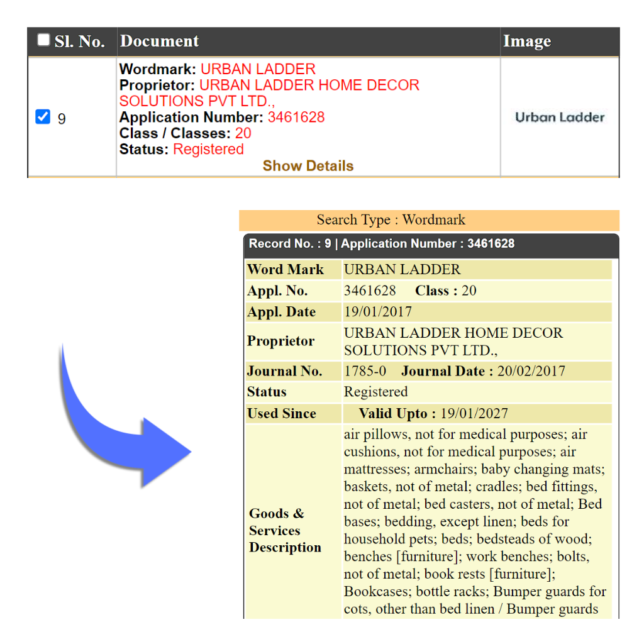
Task: Click the Appl. Date value 19/01/2017
Action: click(378, 312)
